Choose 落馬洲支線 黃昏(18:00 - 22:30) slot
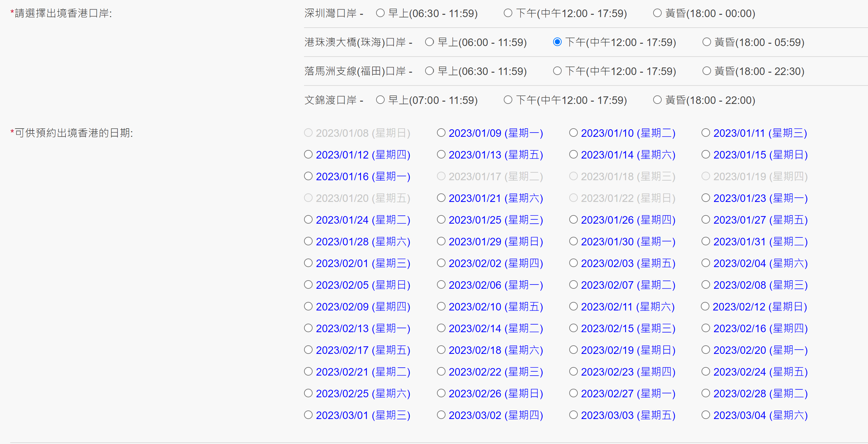Viewport: 868px width, 444px height. click(706, 71)
